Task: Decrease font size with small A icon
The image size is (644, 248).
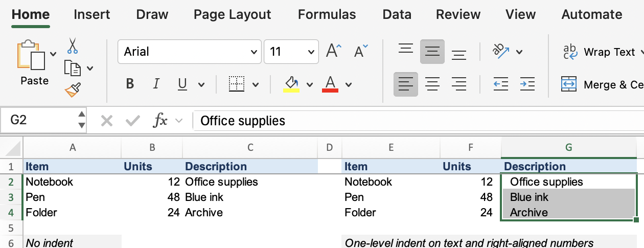Action: (x=361, y=51)
